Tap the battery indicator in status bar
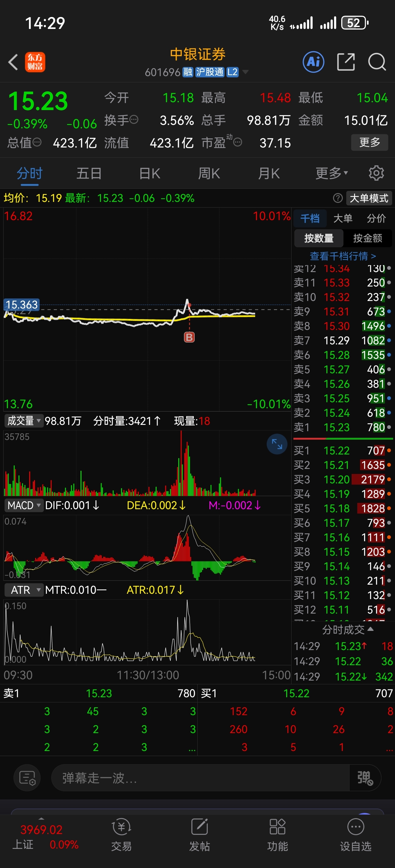This screenshot has width=395, height=868. [x=355, y=23]
